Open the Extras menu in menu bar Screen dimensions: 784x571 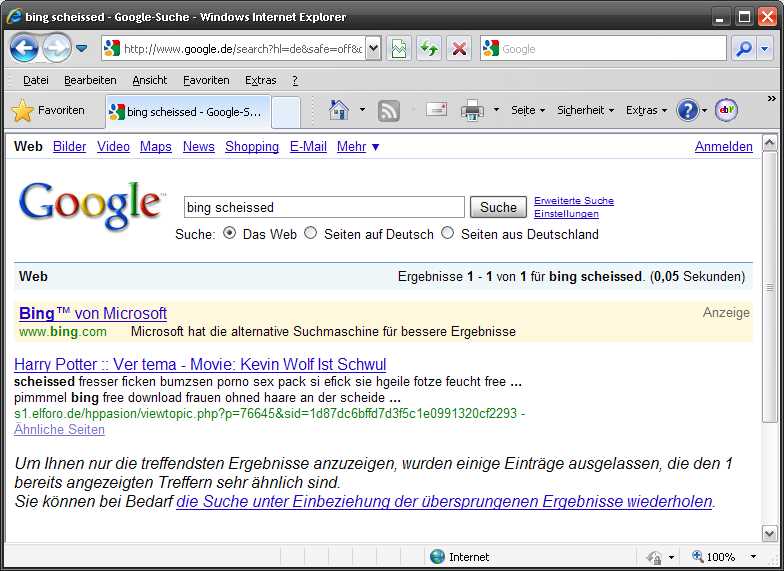point(260,80)
